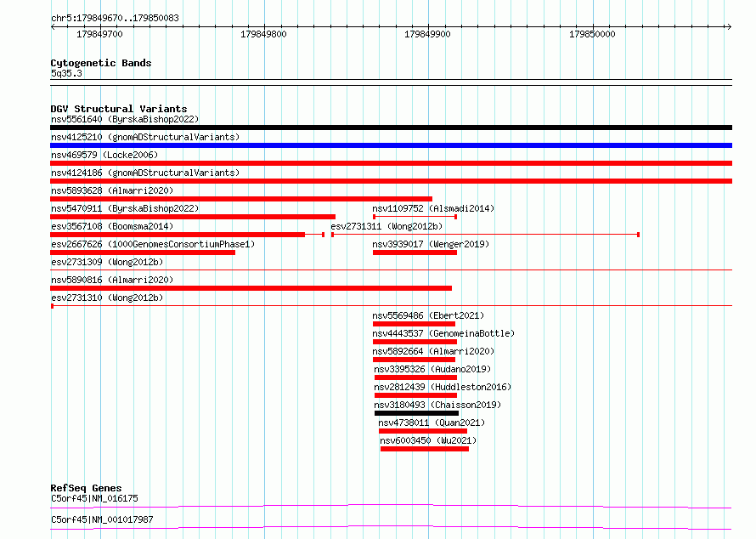The image size is (756, 539).
Task: Open the esv2731311 (Wong2012b) label
Action: click(386, 226)
